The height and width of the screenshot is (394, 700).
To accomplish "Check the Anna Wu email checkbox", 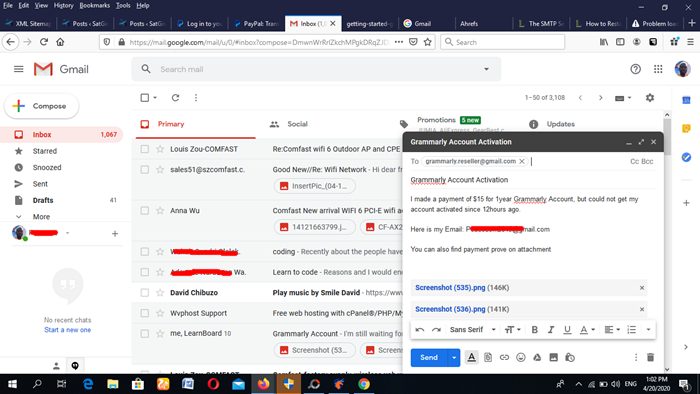I will [145, 211].
